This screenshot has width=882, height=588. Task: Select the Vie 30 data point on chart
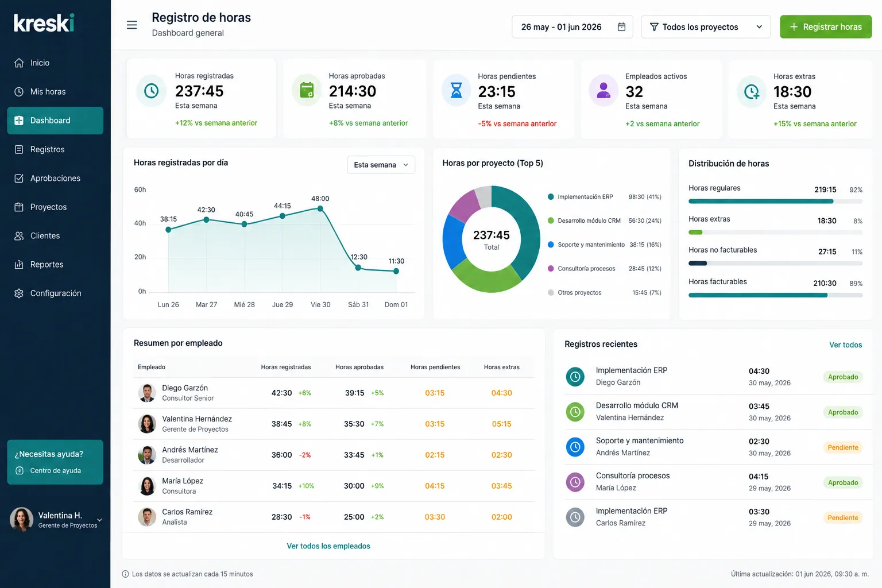(320, 208)
